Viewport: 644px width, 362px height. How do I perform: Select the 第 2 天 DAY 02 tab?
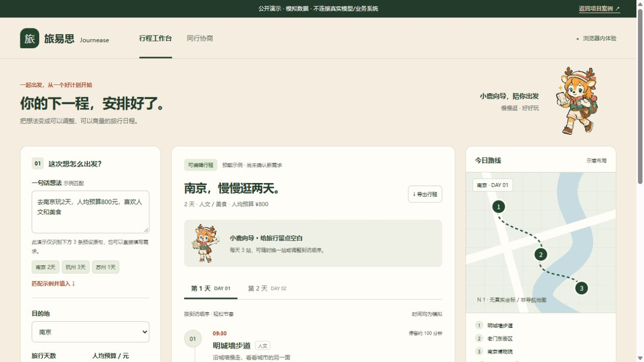pos(267,288)
